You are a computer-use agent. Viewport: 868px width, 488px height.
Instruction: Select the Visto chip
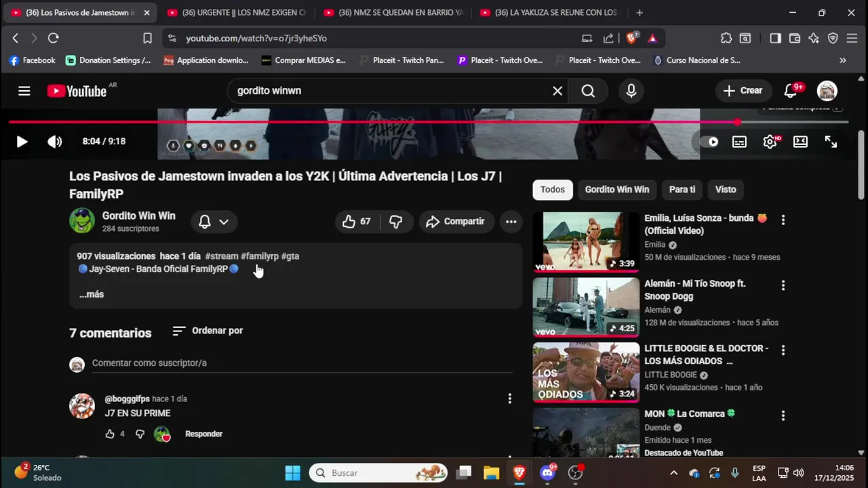coord(726,190)
